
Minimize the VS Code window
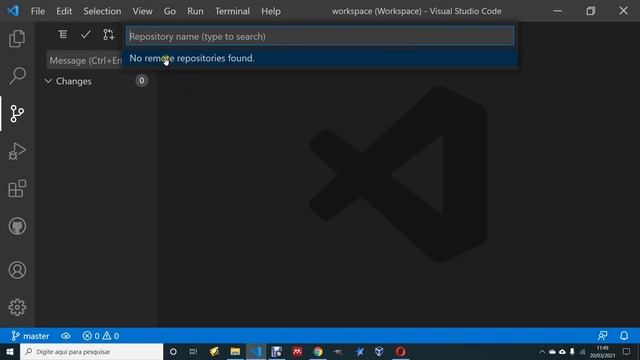[x=558, y=11]
